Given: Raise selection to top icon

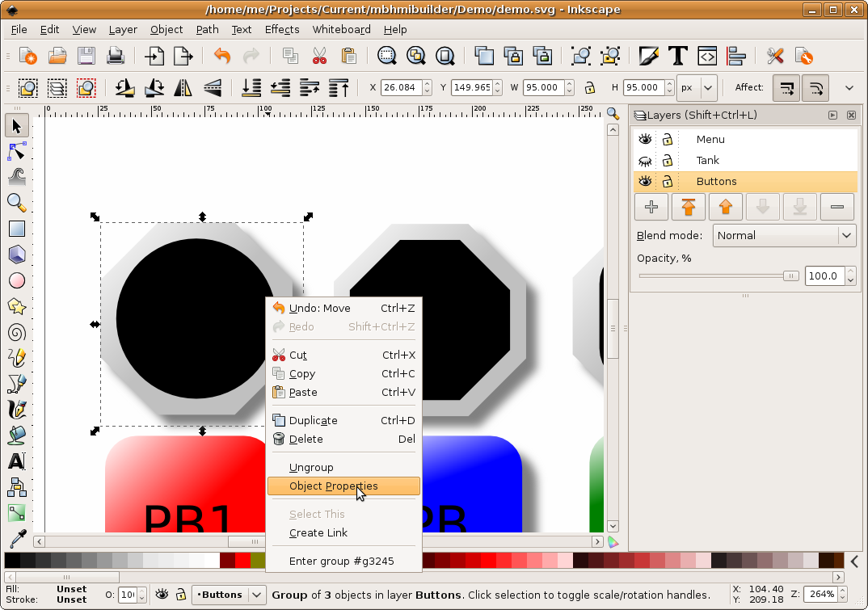Looking at the screenshot, I should coord(339,87).
